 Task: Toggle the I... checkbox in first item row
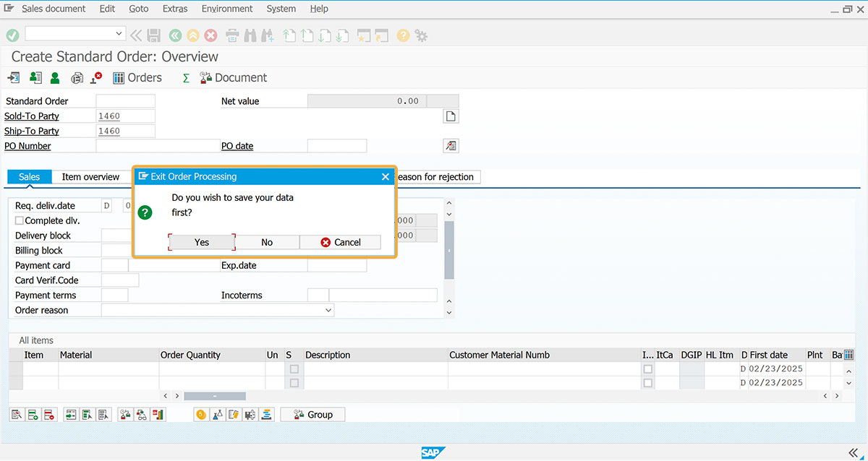(647, 369)
